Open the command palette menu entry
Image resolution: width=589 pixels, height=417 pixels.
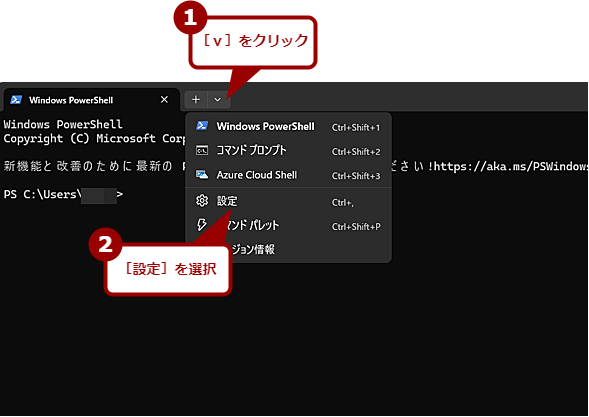pyautogui.click(x=288, y=225)
